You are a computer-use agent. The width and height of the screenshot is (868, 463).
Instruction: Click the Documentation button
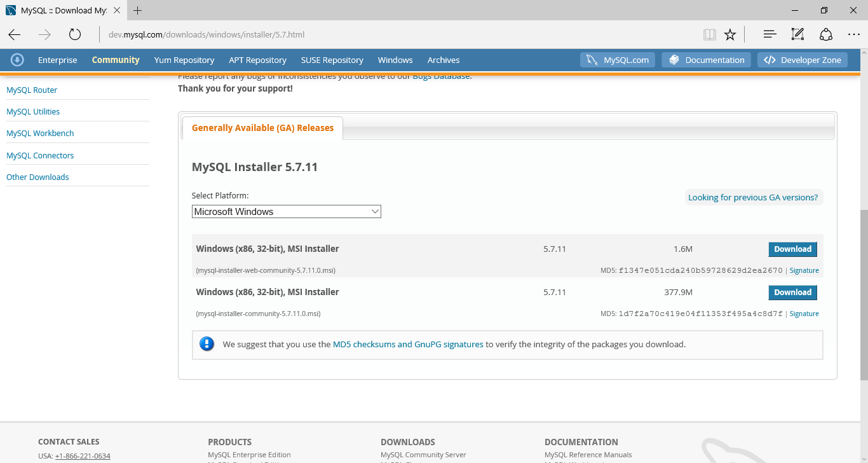(x=707, y=60)
